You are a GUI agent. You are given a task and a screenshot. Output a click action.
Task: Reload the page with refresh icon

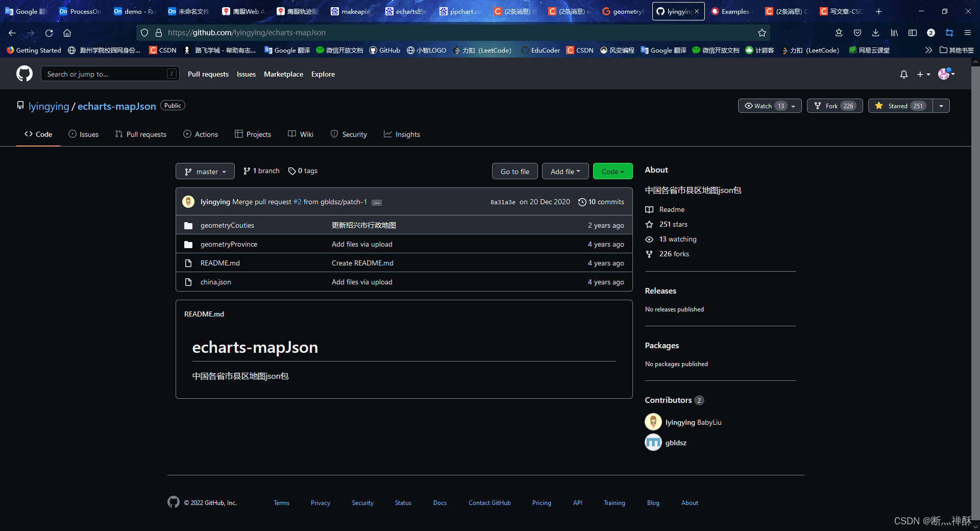(x=49, y=33)
